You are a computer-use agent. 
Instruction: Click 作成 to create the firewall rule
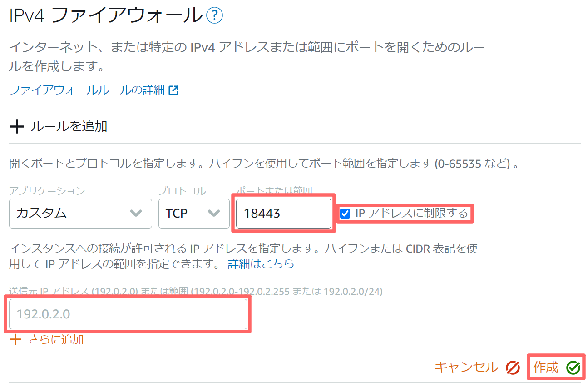pos(547,368)
